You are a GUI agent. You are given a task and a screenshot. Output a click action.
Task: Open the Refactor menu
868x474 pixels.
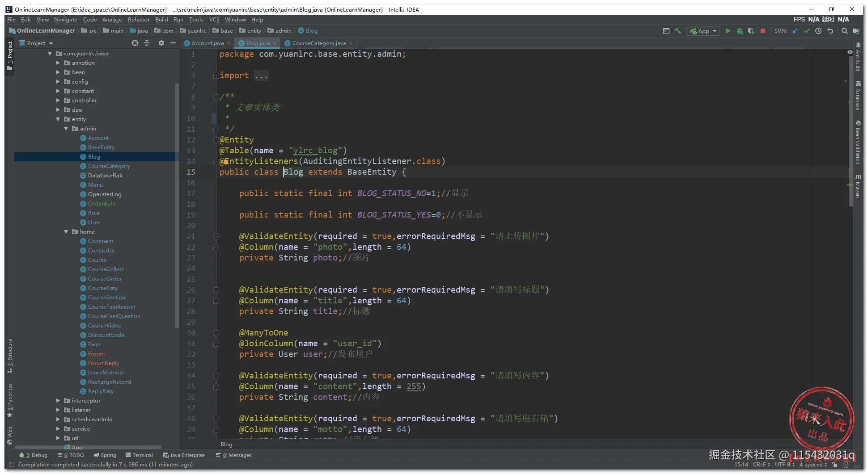point(139,20)
